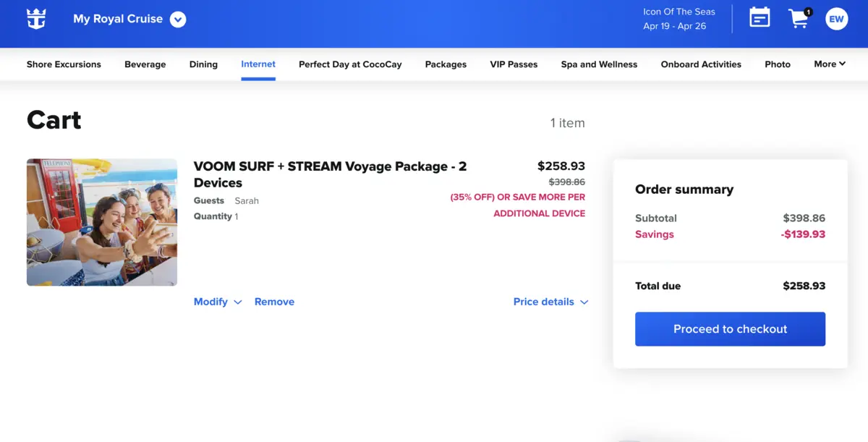Switch to the Dining tab
The height and width of the screenshot is (442, 868).
[203, 64]
